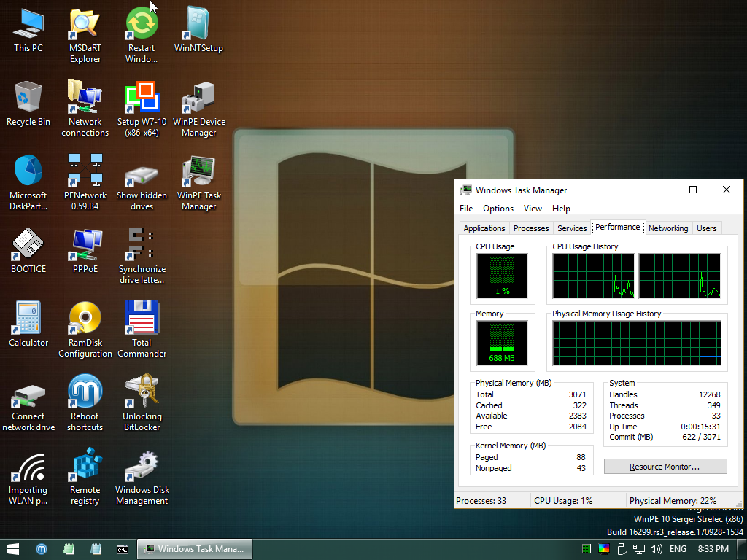
Task: Click 'CPU Usage: 1%' status bar text
Action: tap(563, 501)
